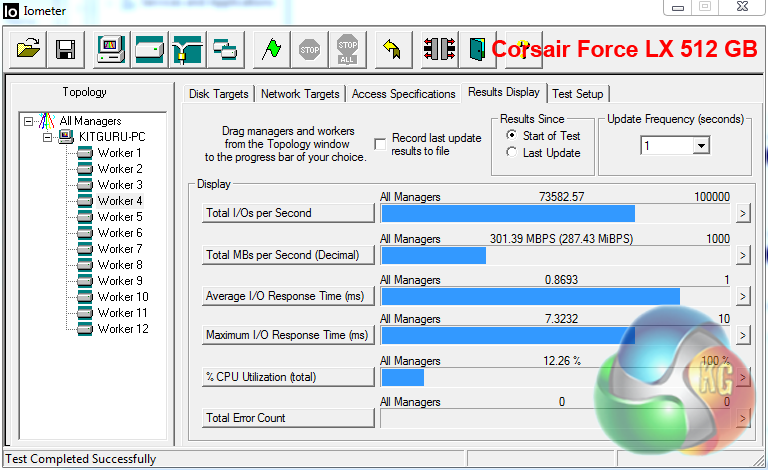This screenshot has height=470, width=768.
Task: Switch to Network Targets tab
Action: tap(300, 94)
